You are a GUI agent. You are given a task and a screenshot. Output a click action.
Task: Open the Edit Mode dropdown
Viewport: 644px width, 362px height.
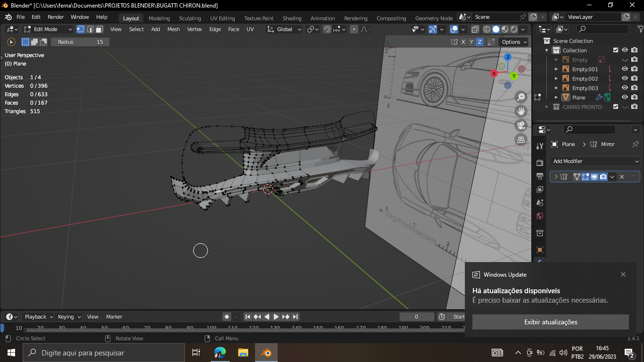(48, 29)
